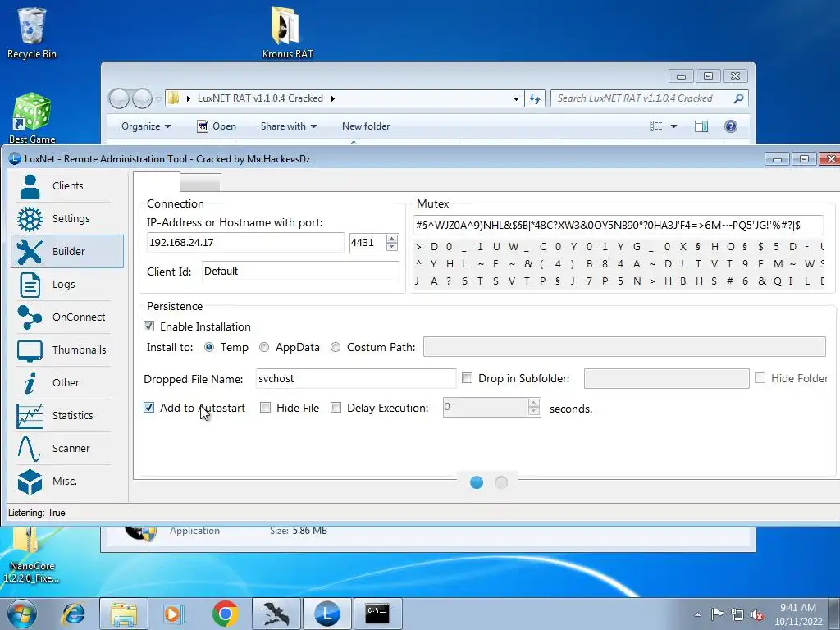This screenshot has height=630, width=840.
Task: Open the Logs document icon
Action: (x=30, y=285)
